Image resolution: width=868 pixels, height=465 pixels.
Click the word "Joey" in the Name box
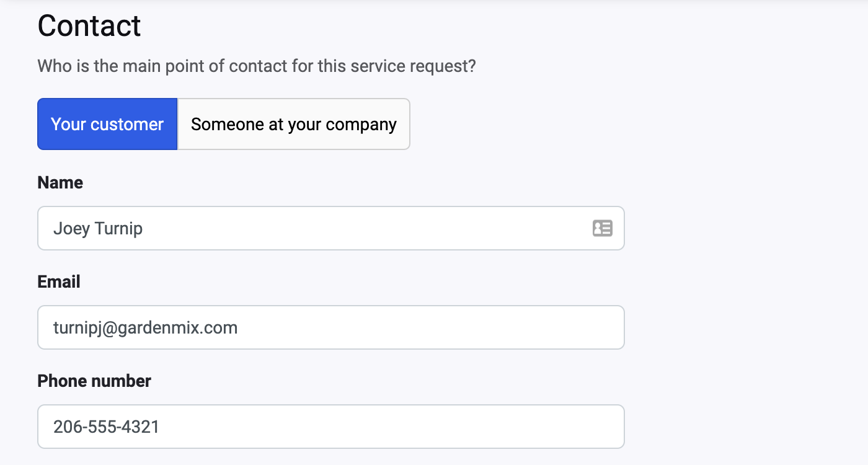[71, 229]
